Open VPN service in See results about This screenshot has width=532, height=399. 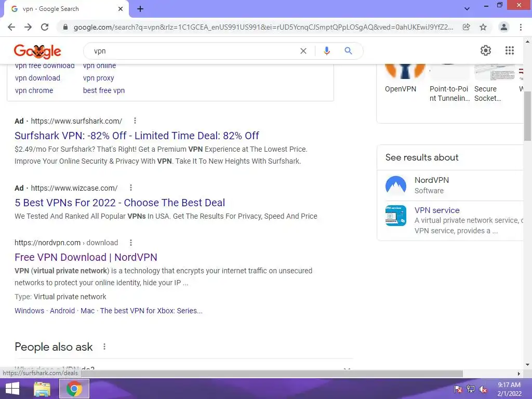pos(437,210)
